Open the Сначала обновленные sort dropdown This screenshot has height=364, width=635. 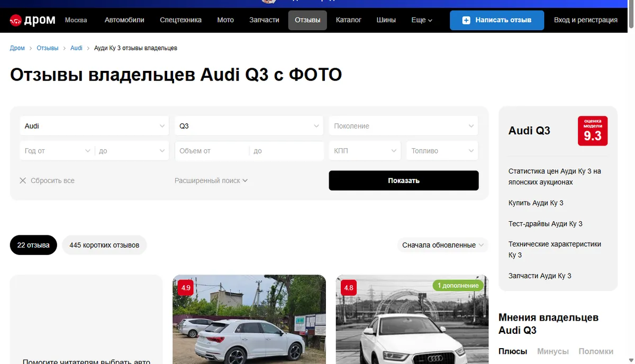click(x=443, y=245)
